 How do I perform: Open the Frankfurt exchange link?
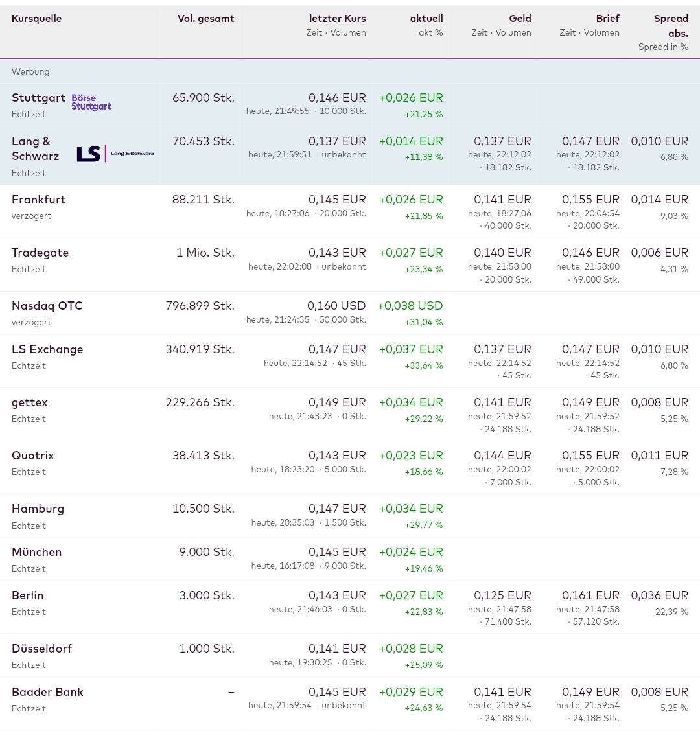(39, 200)
